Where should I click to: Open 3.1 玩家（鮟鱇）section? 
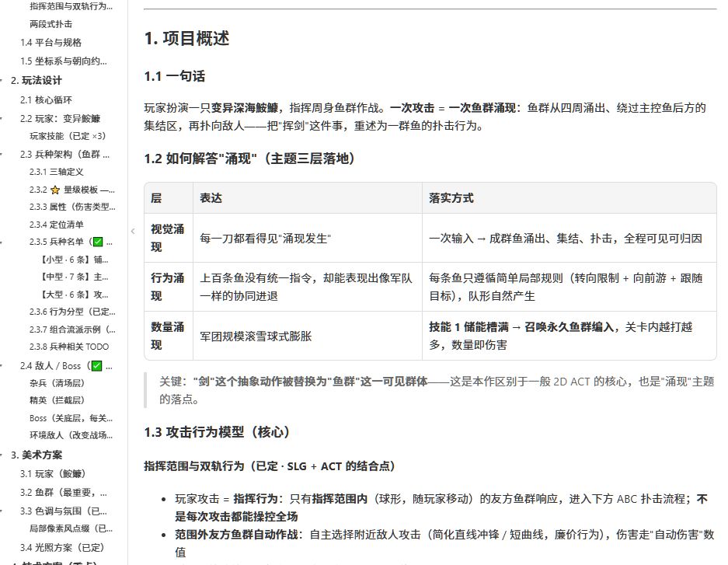(x=54, y=473)
